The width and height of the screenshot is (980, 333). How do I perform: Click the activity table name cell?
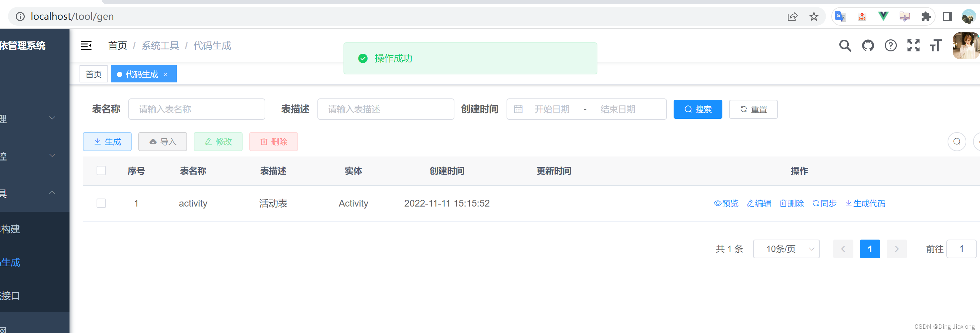[193, 204]
